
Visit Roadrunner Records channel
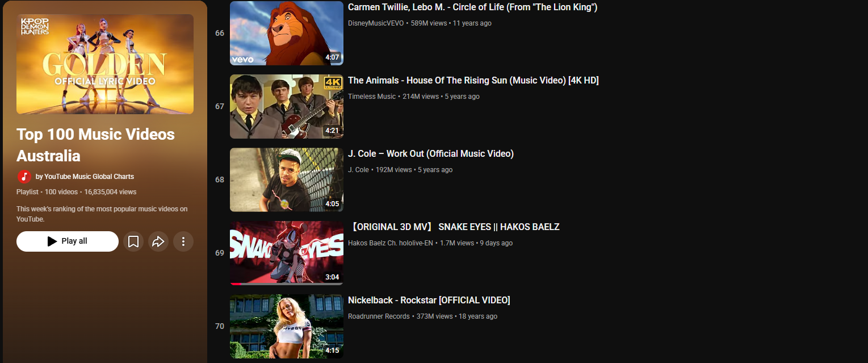tap(379, 316)
